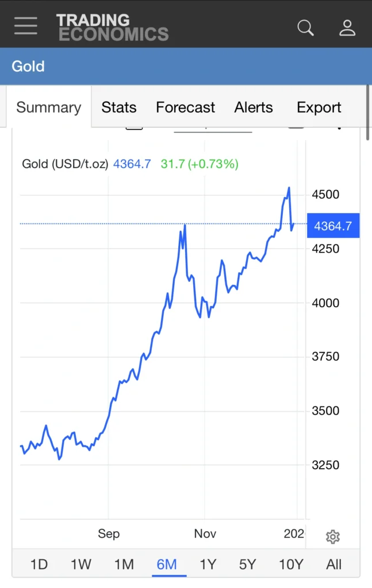Click the highlighted 6M range button
372x588 pixels.
(x=168, y=564)
